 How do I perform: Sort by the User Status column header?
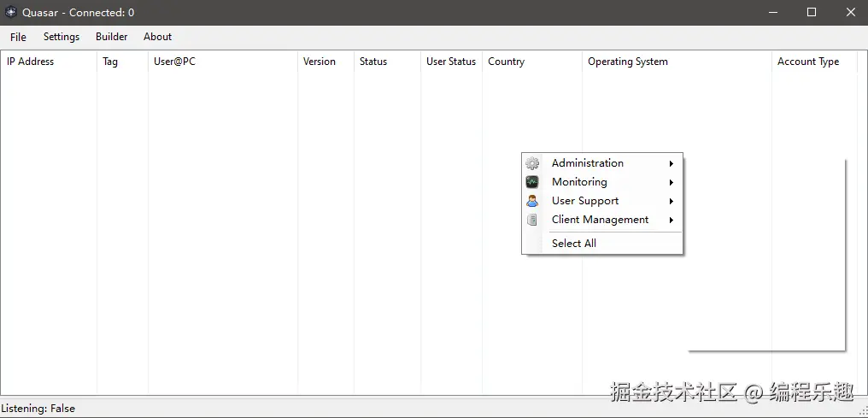[x=452, y=62]
